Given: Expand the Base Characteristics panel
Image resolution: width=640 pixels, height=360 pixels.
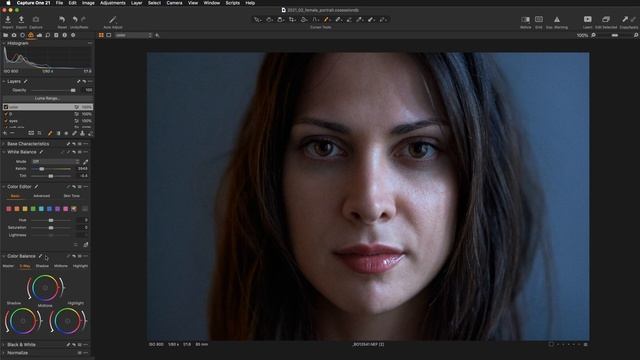Looking at the screenshot, I should point(4,144).
